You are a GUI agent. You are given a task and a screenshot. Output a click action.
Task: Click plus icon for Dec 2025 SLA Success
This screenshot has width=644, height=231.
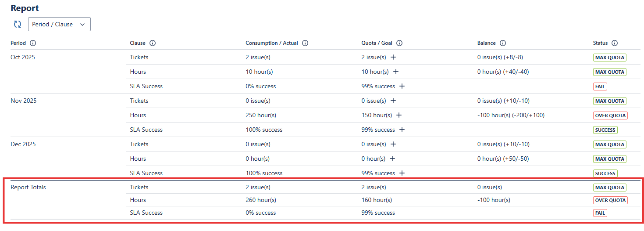click(x=402, y=173)
